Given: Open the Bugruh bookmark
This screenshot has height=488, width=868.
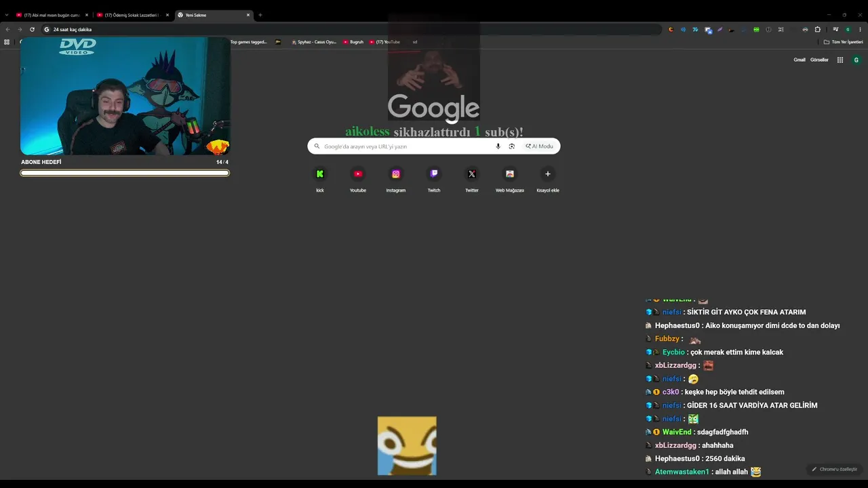Looking at the screenshot, I should (353, 42).
